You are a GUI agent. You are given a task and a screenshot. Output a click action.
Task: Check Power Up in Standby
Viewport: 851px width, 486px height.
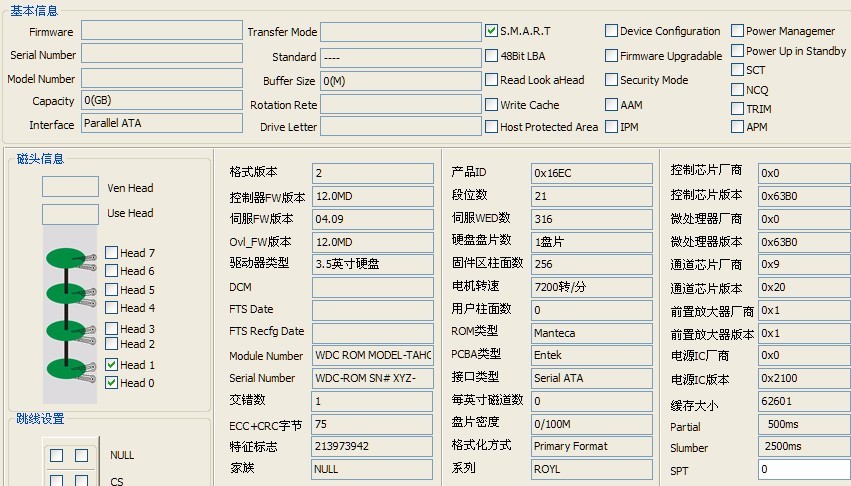pyautogui.click(x=737, y=51)
